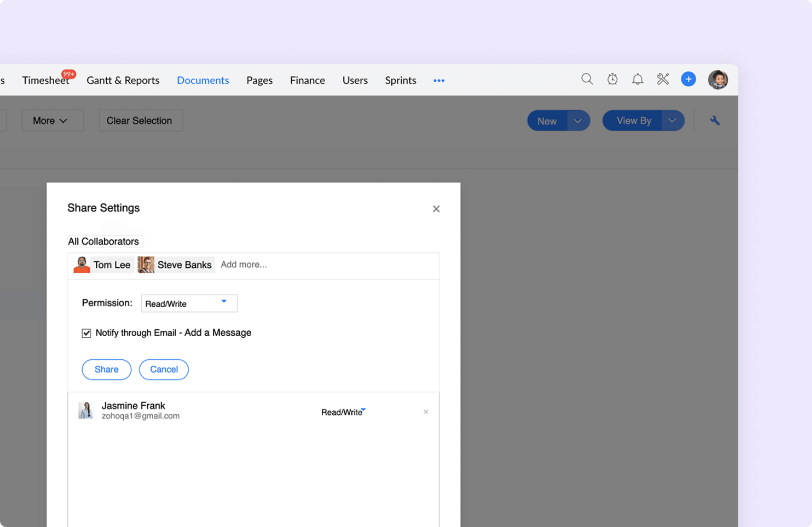Screen dimensions: 812x527
Task: Open the More dropdown menu
Action: click(52, 121)
